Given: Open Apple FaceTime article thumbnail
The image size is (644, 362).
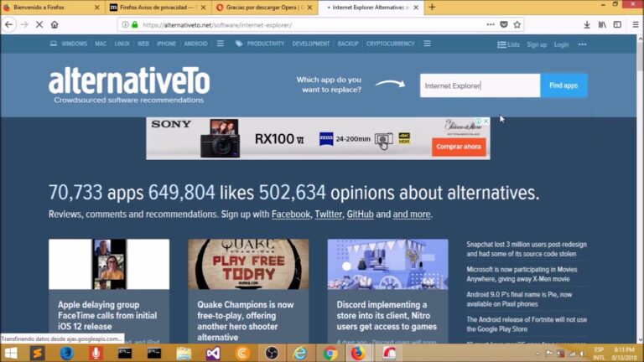Looking at the screenshot, I should (x=109, y=264).
